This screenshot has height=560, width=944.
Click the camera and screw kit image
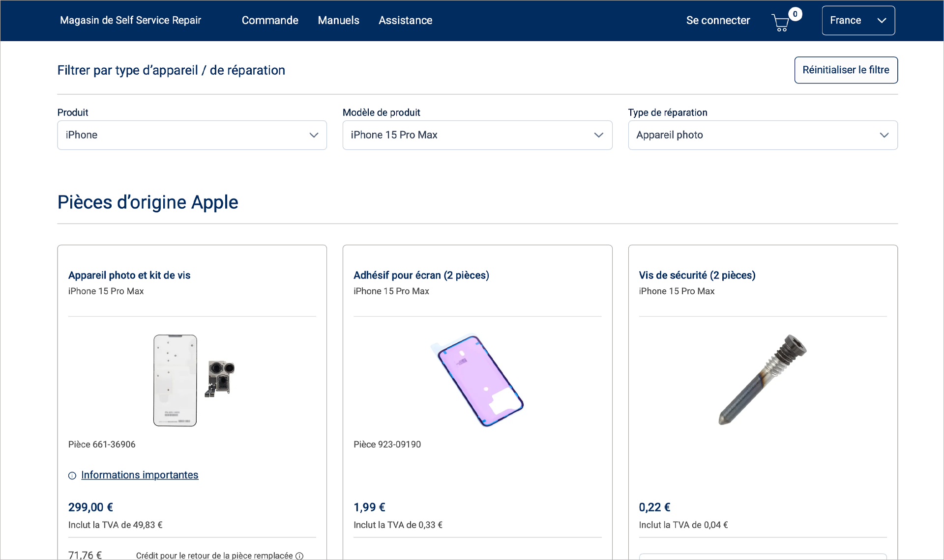pos(192,380)
